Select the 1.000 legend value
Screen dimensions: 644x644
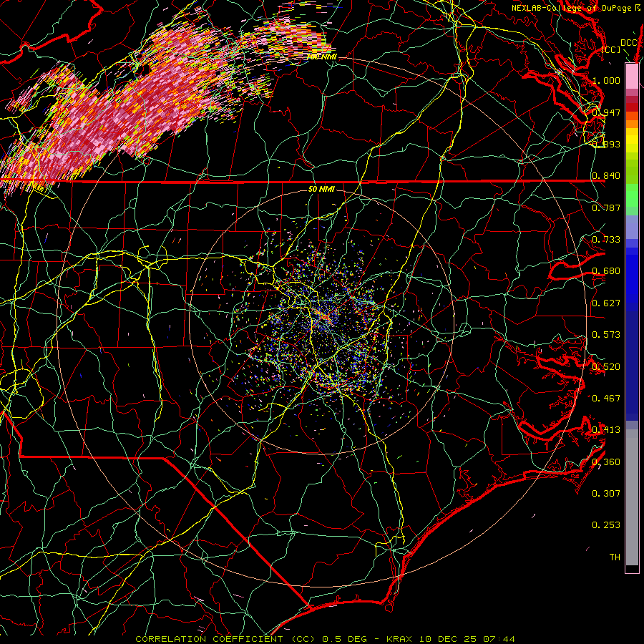[606, 80]
